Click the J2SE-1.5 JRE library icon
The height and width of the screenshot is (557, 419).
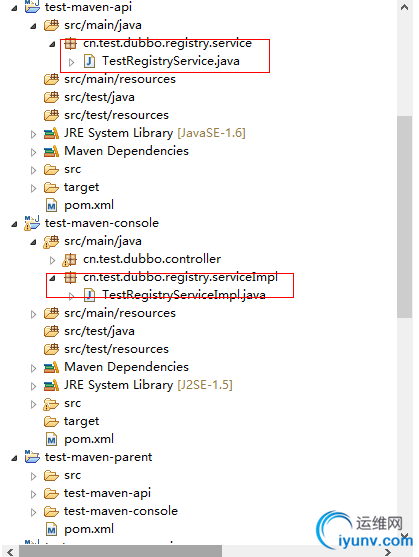click(x=51, y=385)
